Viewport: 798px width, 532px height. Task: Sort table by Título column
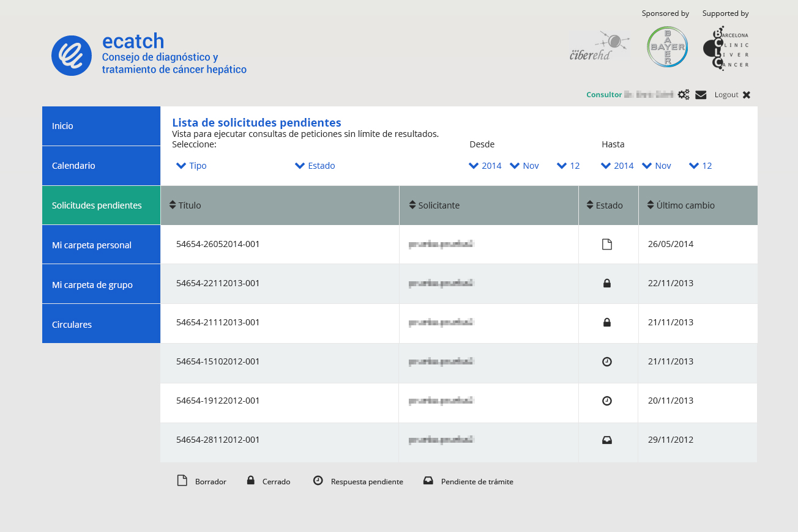[x=185, y=205]
